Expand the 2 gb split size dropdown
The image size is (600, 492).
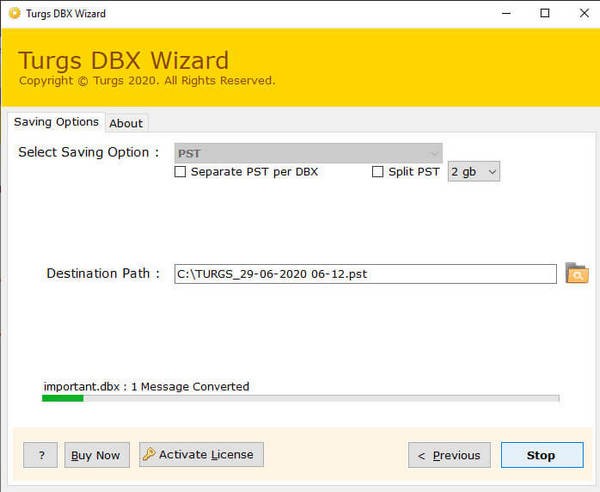click(x=474, y=172)
